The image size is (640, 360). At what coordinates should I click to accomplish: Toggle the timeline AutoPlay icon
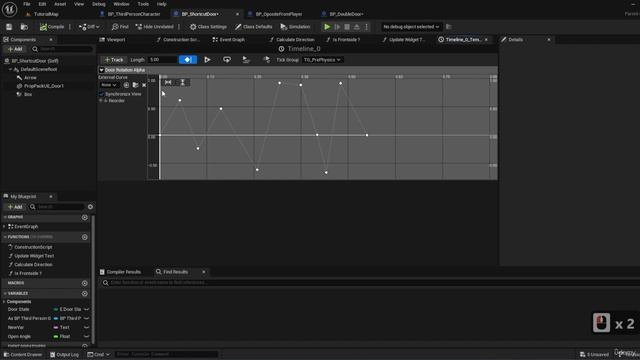pyautogui.click(x=207, y=60)
